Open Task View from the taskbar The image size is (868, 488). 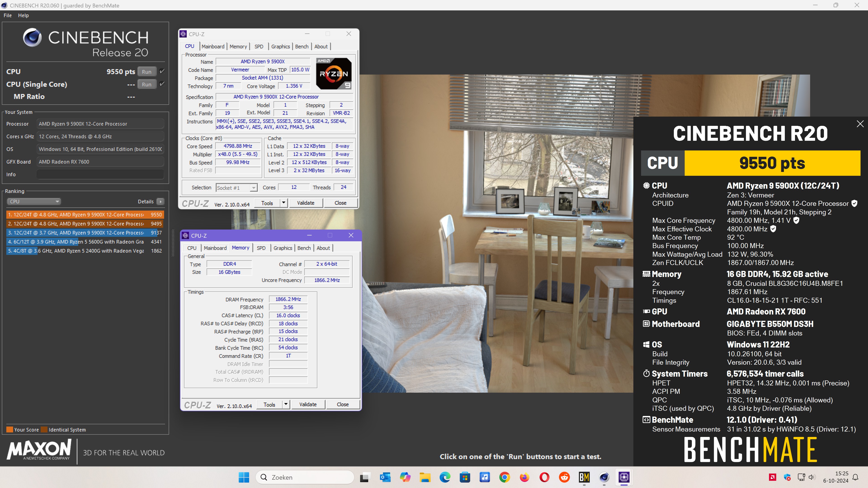[x=364, y=477]
